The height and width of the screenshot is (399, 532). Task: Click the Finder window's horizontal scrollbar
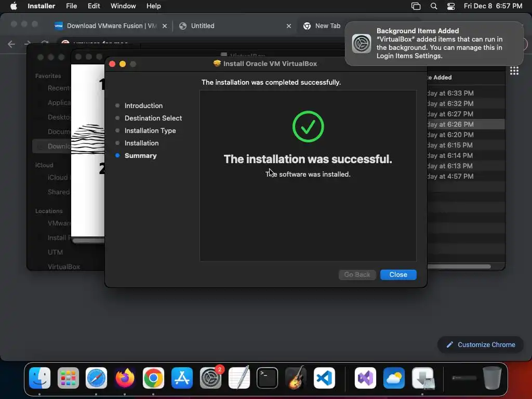459,267
